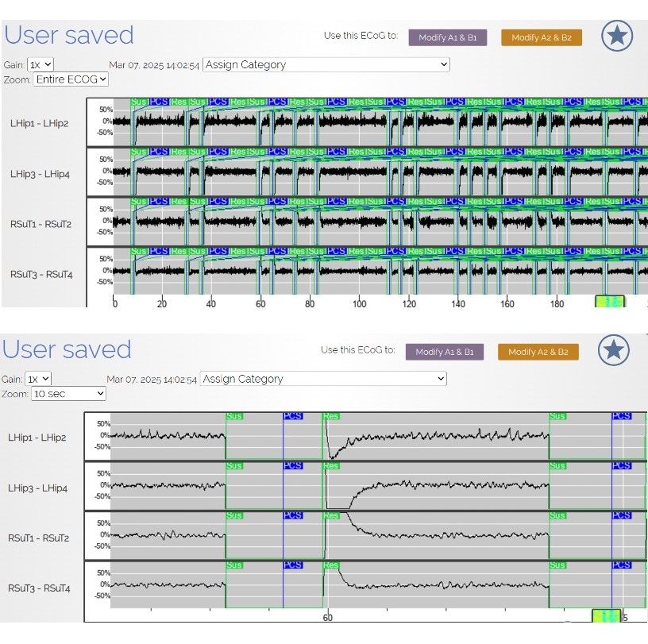Open the spectrogram thumbnail in the Entire ECOG panel

[610, 303]
